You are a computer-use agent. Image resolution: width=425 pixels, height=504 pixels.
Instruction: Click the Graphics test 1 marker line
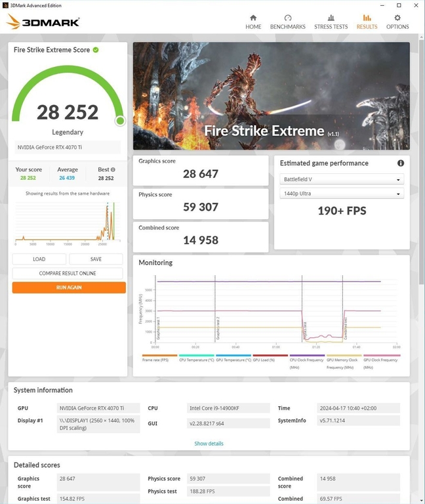click(x=155, y=308)
